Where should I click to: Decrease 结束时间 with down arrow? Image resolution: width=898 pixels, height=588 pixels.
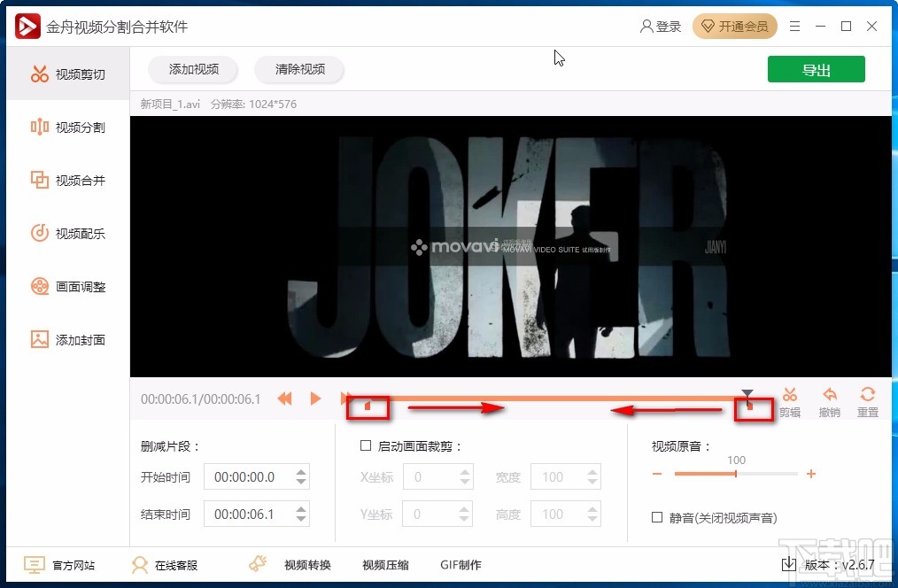tap(301, 519)
